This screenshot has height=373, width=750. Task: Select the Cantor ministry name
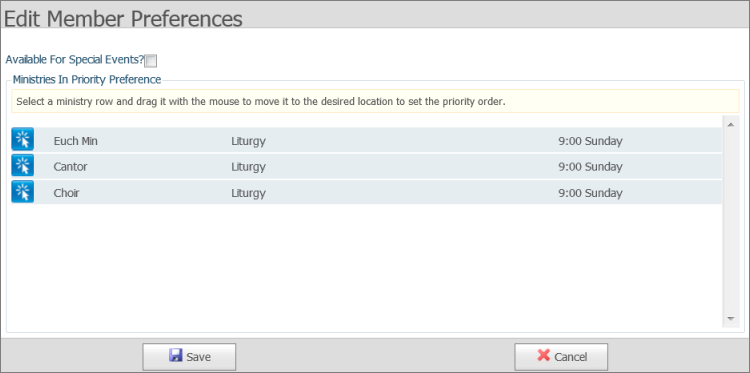point(70,167)
